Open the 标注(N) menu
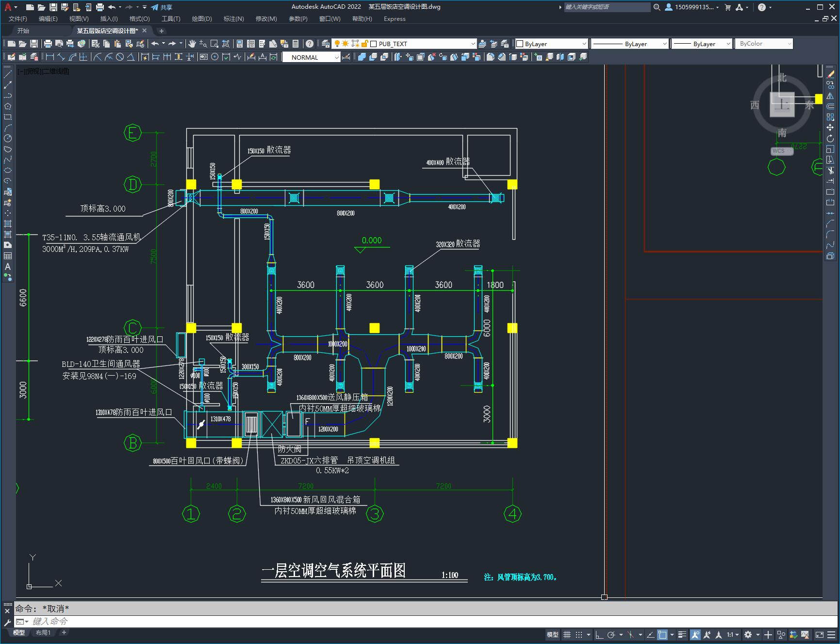Screen dimensions: 840x644 233,19
